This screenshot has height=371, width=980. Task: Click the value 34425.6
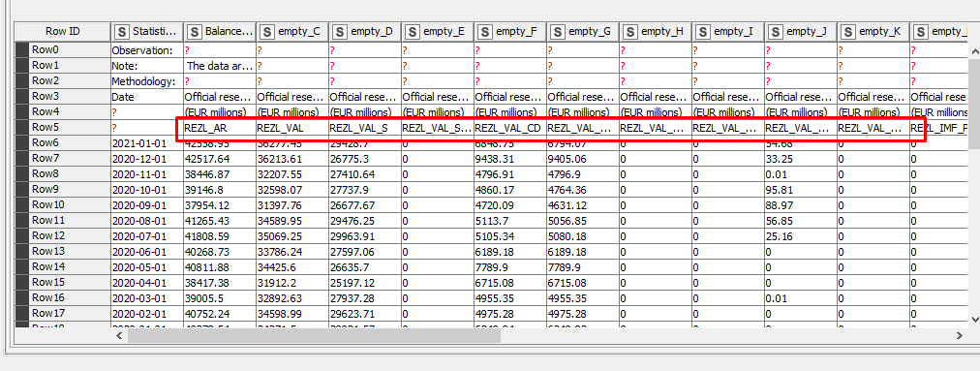(291, 267)
